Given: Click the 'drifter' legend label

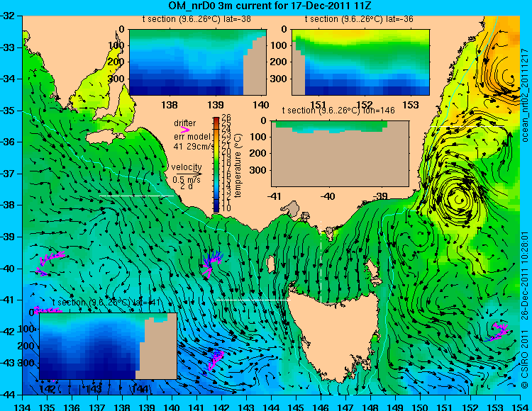Looking at the screenshot, I should pos(185,123).
